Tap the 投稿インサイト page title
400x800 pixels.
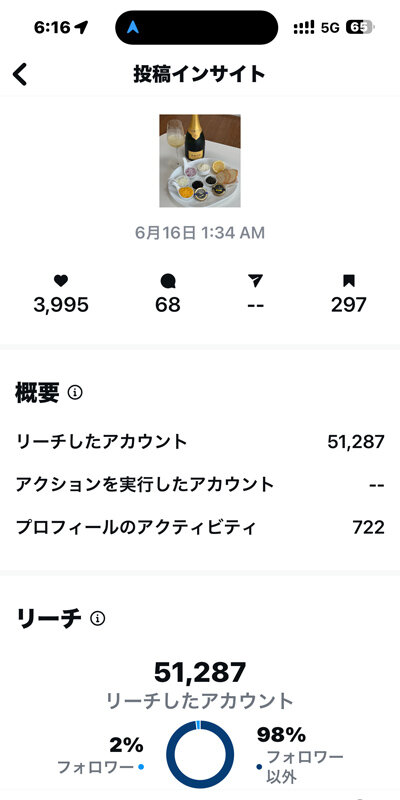pyautogui.click(x=199, y=74)
